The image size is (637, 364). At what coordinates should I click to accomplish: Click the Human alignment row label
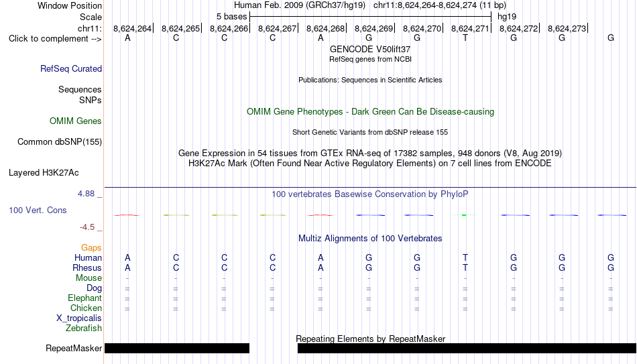[88, 258]
